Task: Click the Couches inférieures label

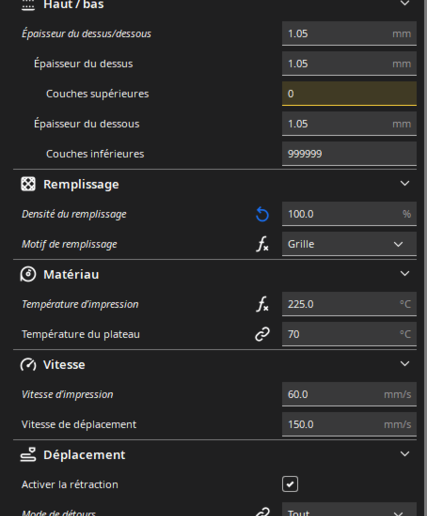Action: [x=95, y=154]
